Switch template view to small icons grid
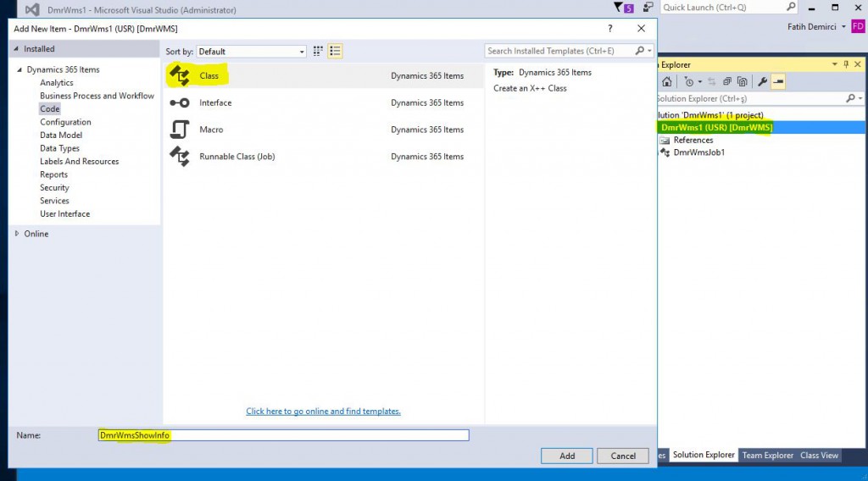868x481 pixels. (318, 51)
